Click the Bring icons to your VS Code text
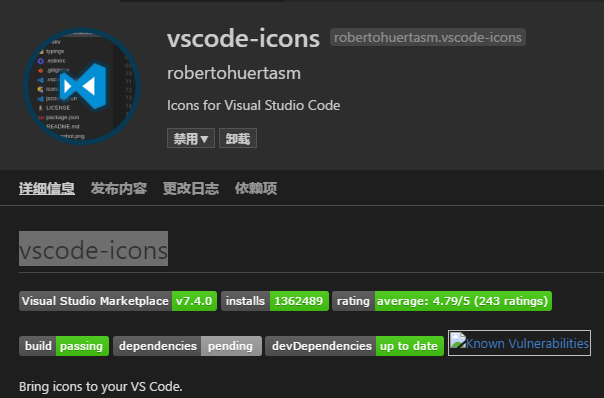The image size is (604, 398). [101, 386]
